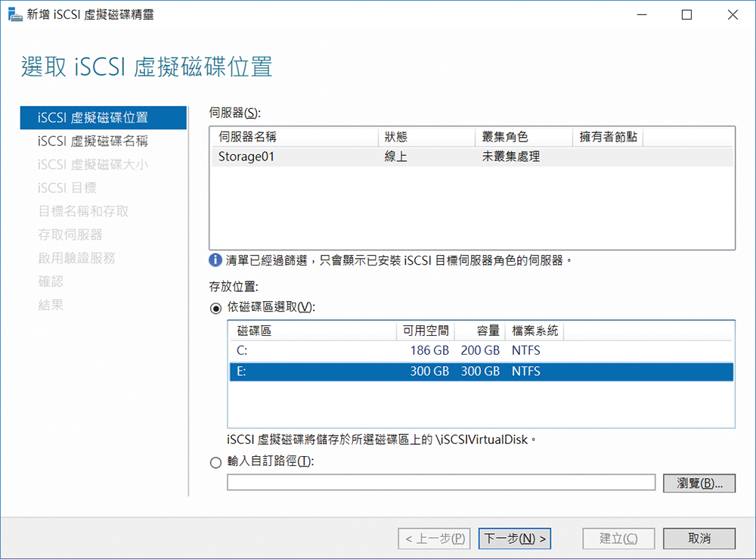Click the blue information icon
Viewport: 756px width, 559px height.
[x=216, y=260]
